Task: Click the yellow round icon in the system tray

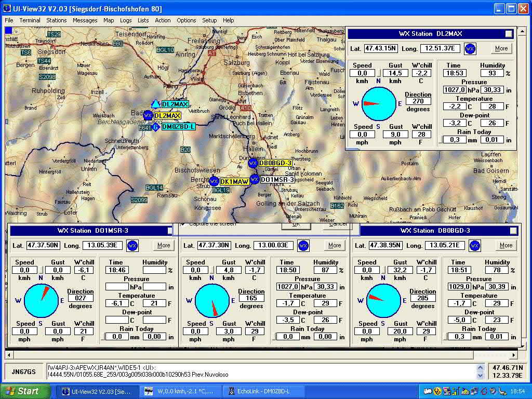Action: point(437,392)
